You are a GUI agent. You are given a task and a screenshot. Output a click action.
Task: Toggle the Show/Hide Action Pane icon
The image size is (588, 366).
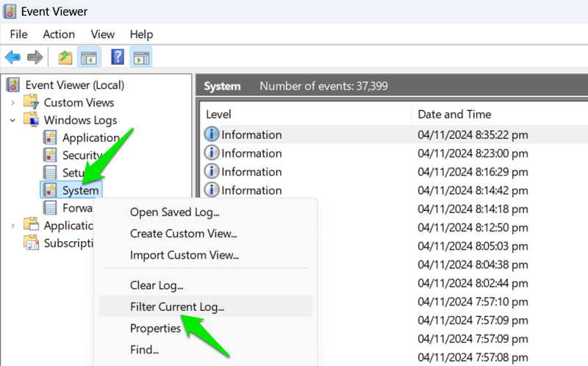click(x=141, y=57)
